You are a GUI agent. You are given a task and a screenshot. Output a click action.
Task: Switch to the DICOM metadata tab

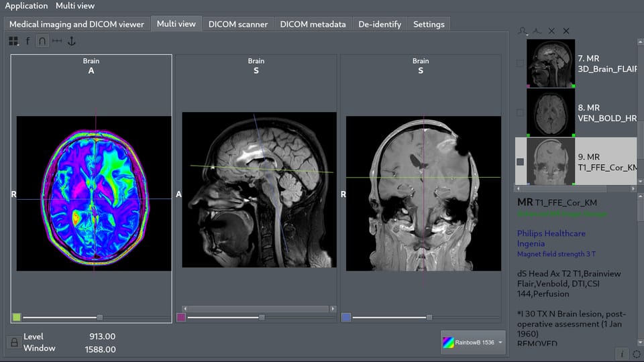click(313, 24)
